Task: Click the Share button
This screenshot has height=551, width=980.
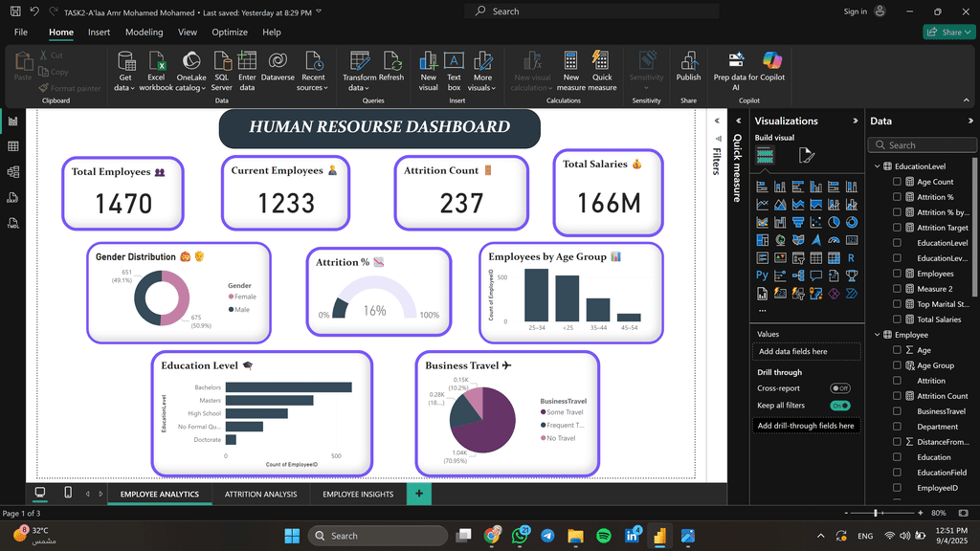Action: [948, 32]
